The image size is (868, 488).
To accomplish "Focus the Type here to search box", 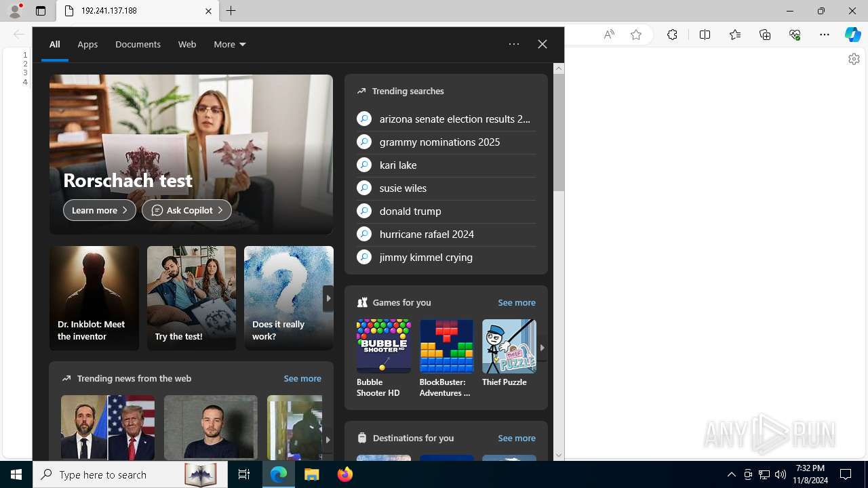I will pos(131,474).
